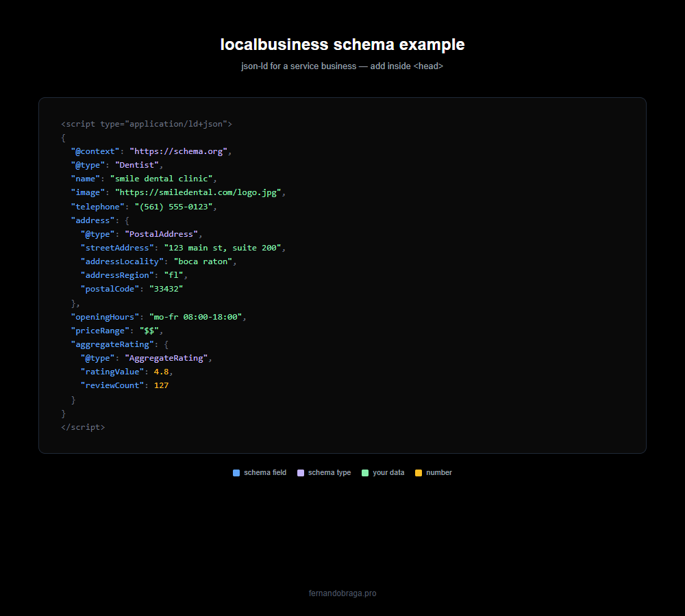Click the fernandobraga.pro footer text
The width and height of the screenshot is (685, 616).
(342, 593)
